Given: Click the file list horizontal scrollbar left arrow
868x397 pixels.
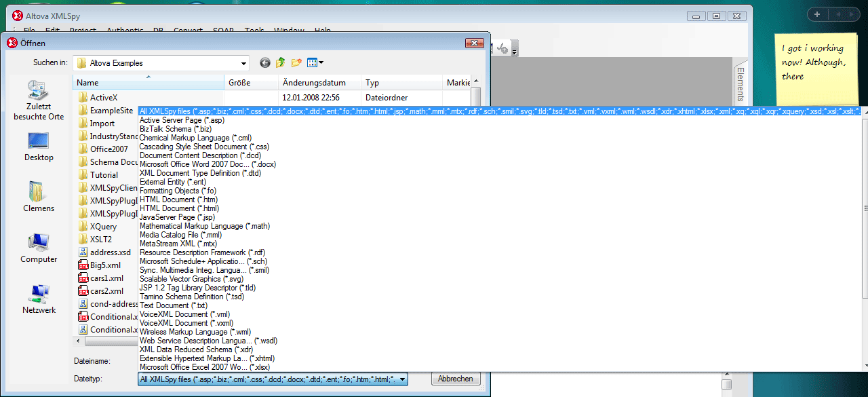Looking at the screenshot, I should click(78, 341).
